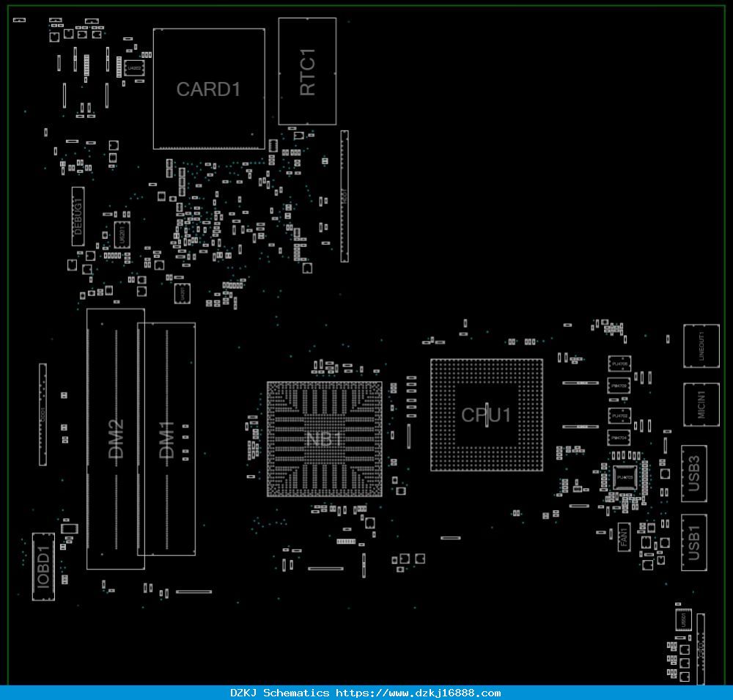Click the U4202 chip near CARD1
Screen dimensions: 733x700
tap(134, 68)
